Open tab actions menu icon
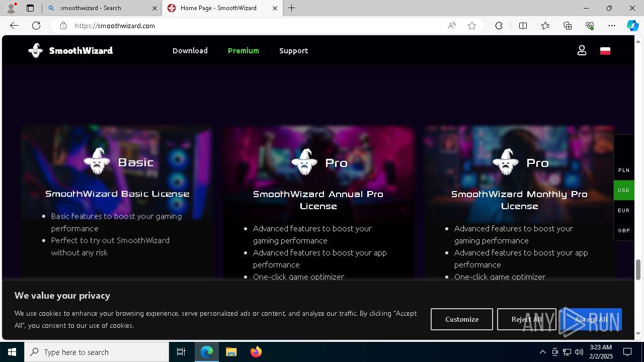This screenshot has height=362, width=644. [30, 8]
